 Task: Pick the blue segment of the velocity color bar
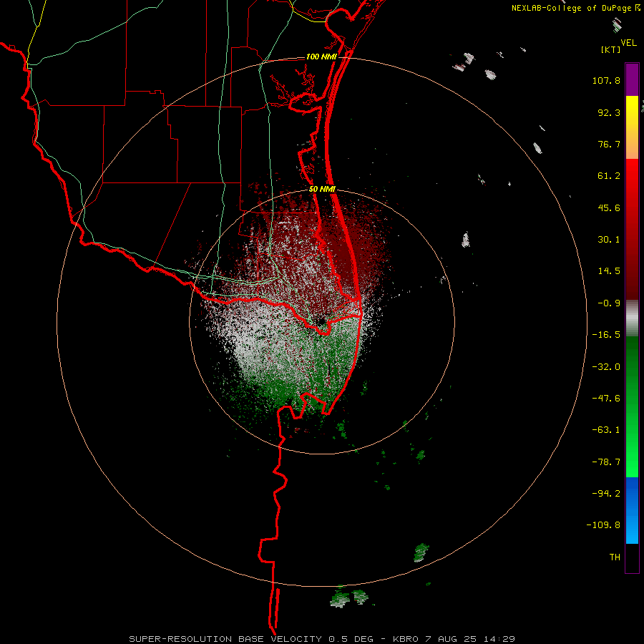click(632, 510)
